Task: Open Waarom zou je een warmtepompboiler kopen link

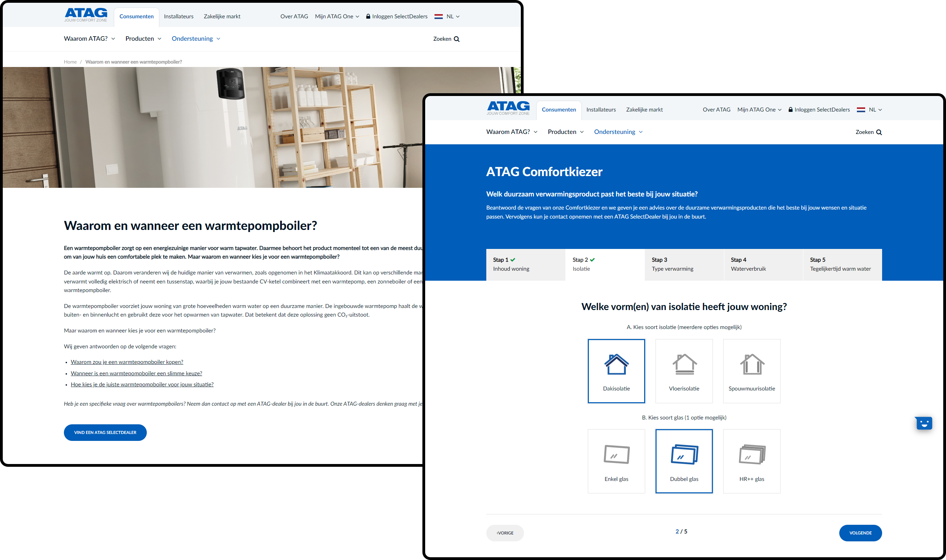Action: pos(127,361)
